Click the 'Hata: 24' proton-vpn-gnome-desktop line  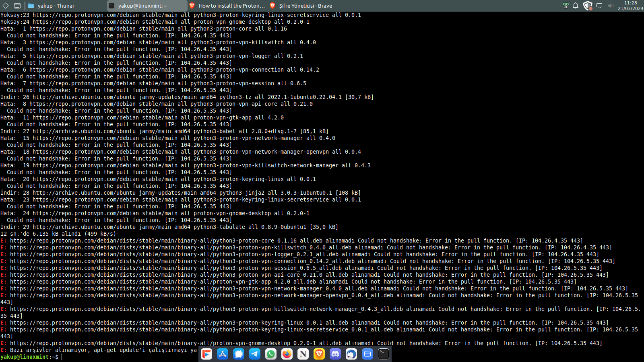[155, 213]
